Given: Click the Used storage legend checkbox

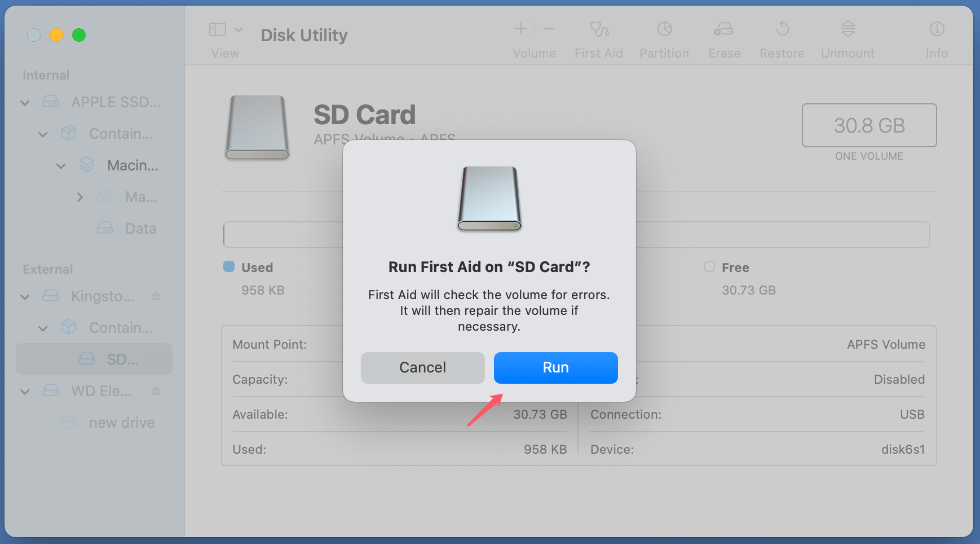Looking at the screenshot, I should coord(229,267).
